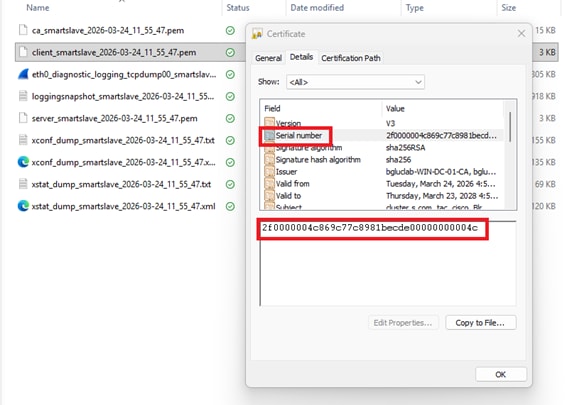Sort files by the Name column header

[x=38, y=8]
